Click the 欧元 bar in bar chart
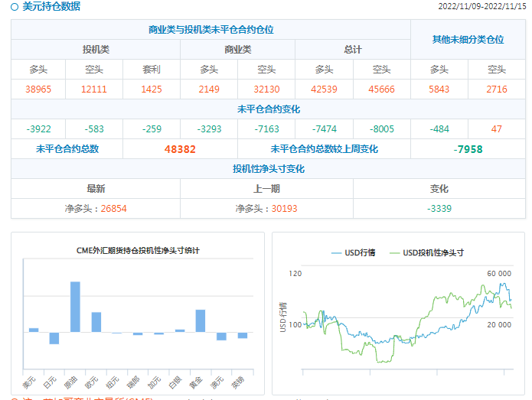The height and width of the screenshot is (400, 532). 96,322
